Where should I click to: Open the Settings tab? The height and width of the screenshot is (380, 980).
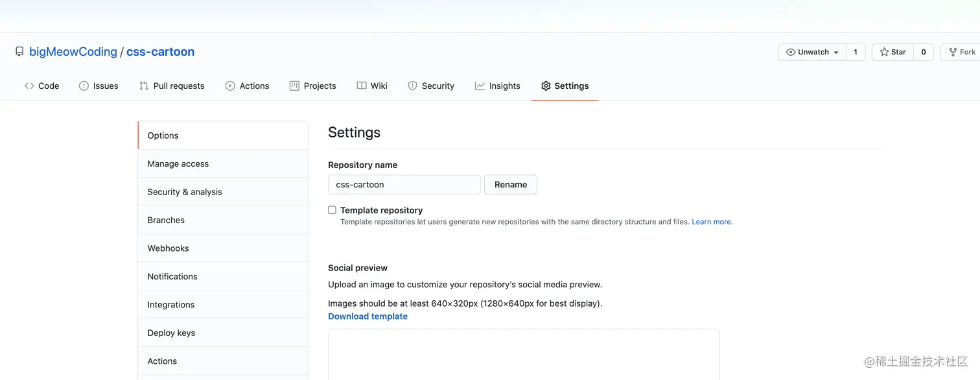click(565, 86)
